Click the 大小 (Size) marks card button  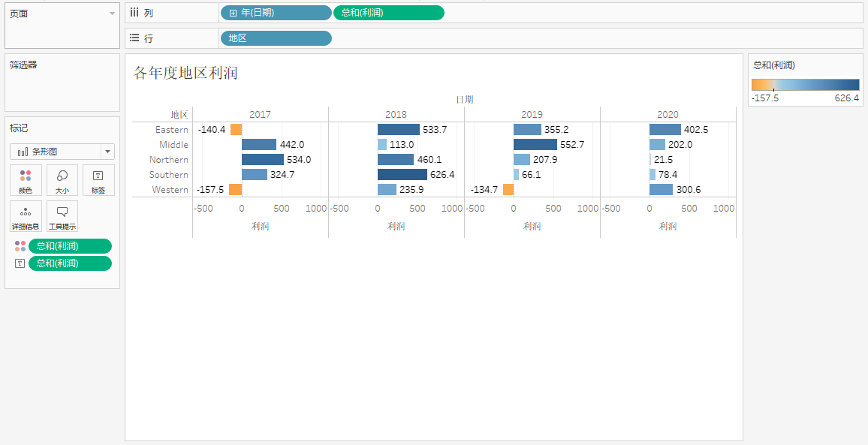click(x=62, y=180)
